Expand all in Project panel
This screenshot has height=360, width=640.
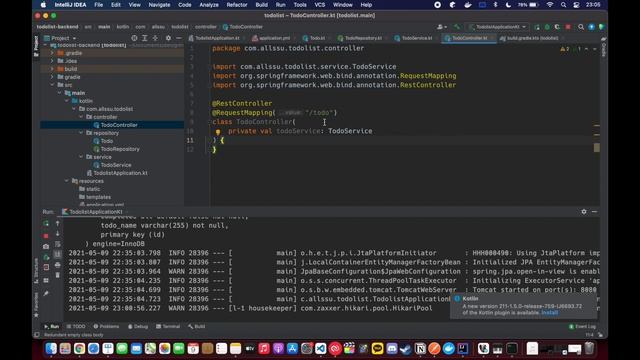tap(144, 38)
